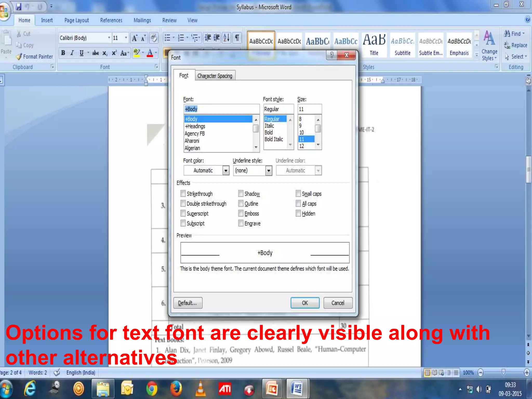Expand the Font color dropdown
This screenshot has height=399, width=532.
tap(226, 170)
